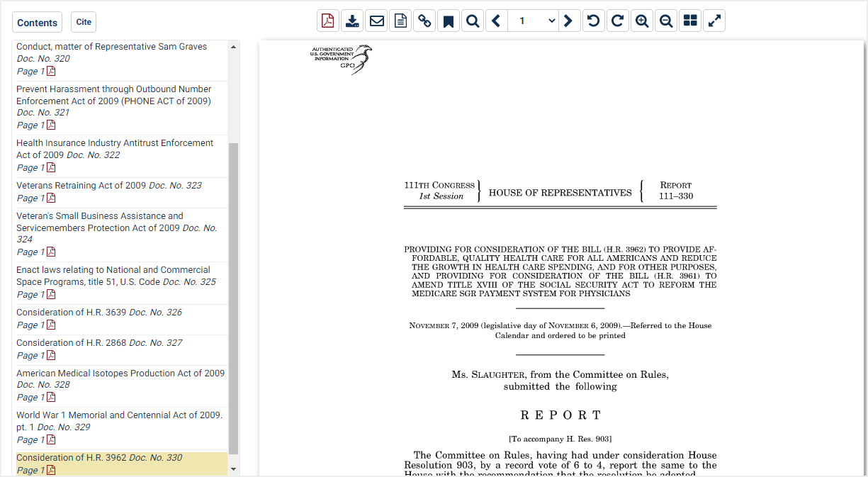
Task: Rotate the page counterclockwise
Action: [593, 21]
